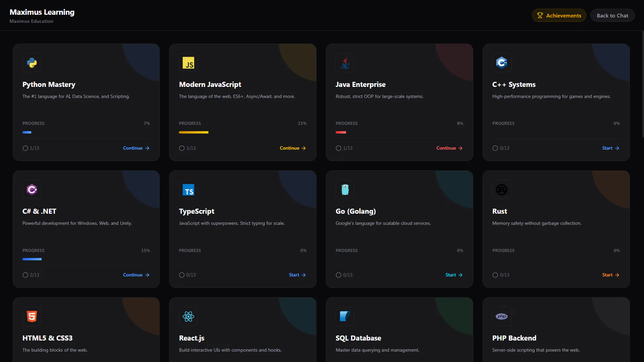Click the C++ logo icon
644x362 pixels.
tap(502, 63)
